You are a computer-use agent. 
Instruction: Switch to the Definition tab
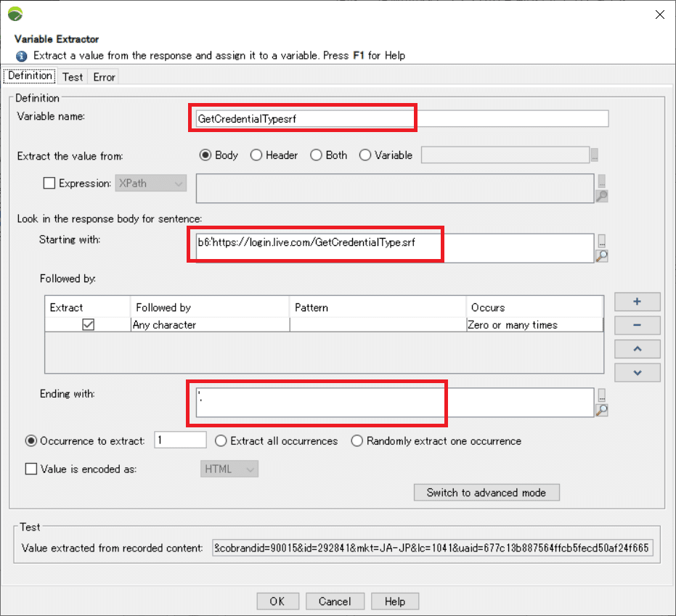[x=30, y=75]
